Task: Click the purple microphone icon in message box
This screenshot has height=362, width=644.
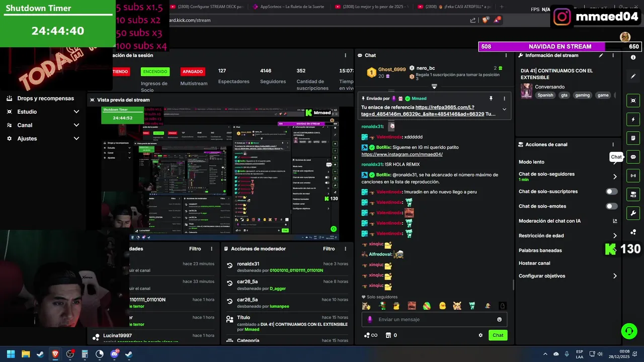Action: click(x=370, y=319)
